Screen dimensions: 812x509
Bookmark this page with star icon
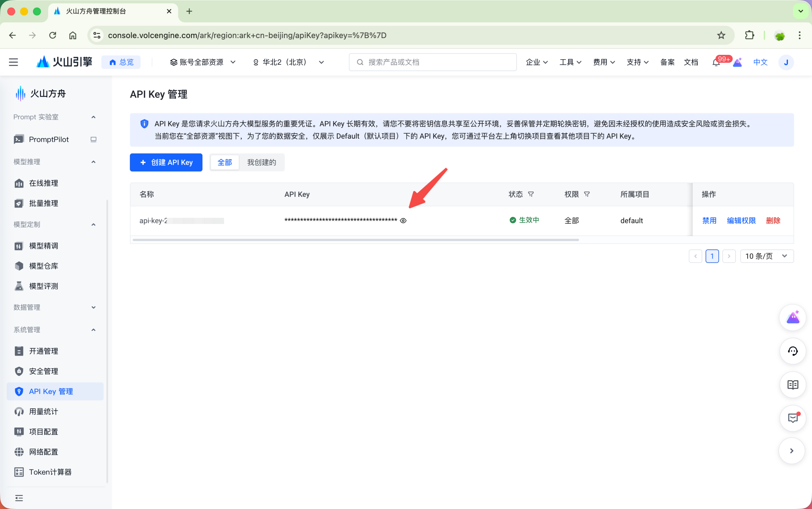point(721,35)
